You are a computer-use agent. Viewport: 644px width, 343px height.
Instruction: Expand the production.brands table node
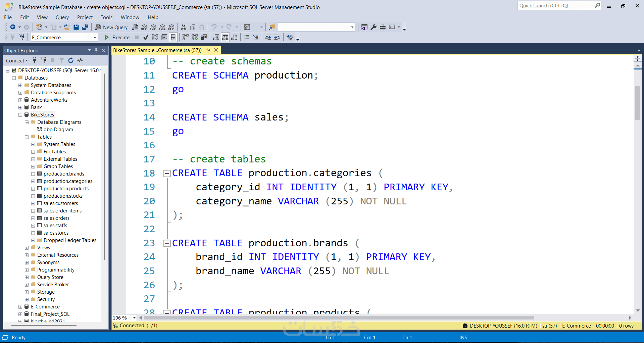[x=33, y=174]
